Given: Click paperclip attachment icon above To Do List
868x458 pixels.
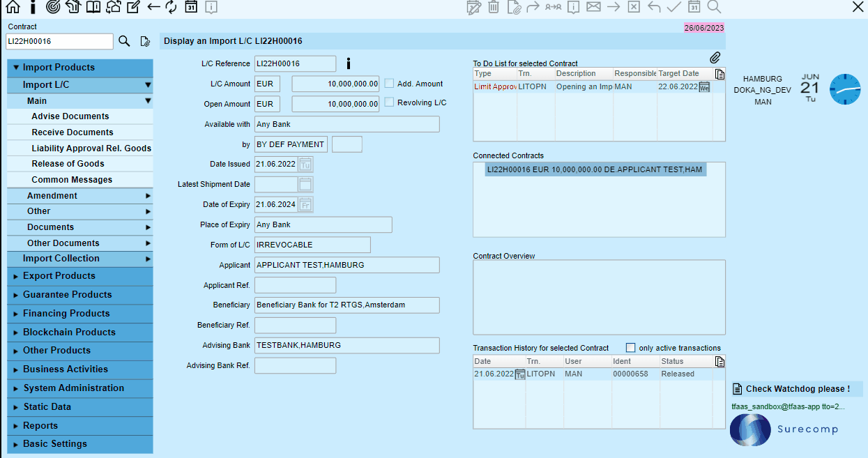Looking at the screenshot, I should coord(715,58).
